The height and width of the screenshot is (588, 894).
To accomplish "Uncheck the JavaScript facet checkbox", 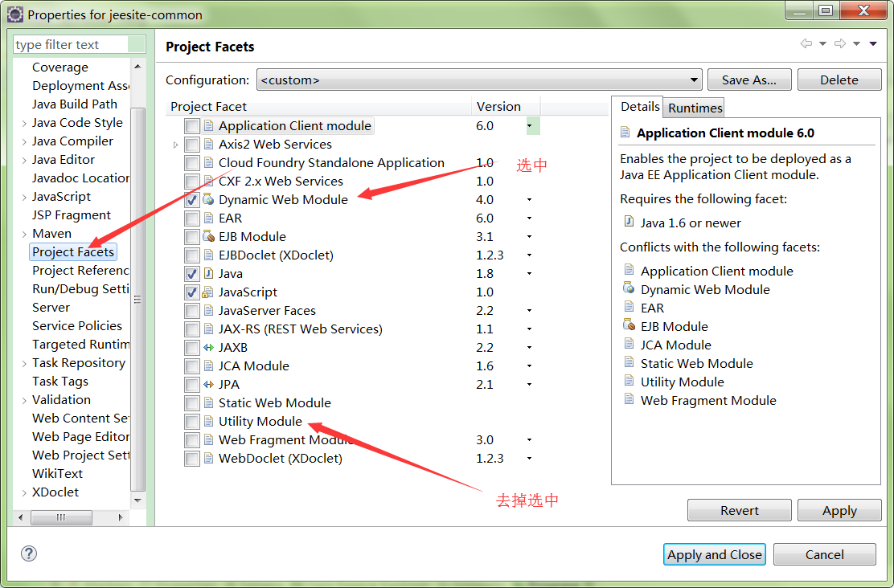I will (191, 292).
